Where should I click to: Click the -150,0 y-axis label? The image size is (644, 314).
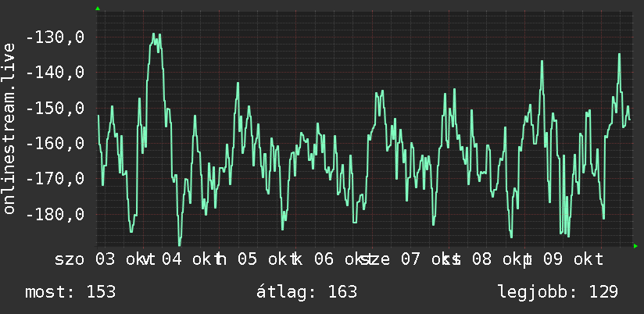(x=55, y=109)
